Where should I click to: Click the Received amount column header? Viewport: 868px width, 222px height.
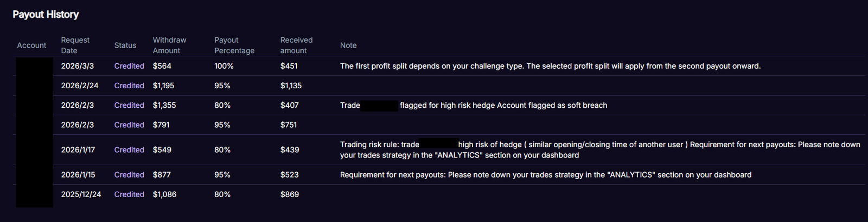(296, 45)
